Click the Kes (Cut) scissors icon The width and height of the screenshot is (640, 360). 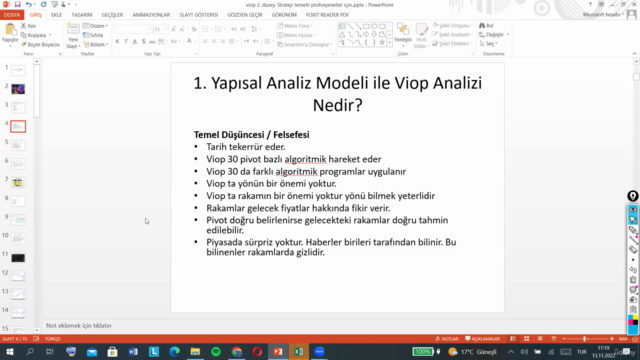pos(23,26)
